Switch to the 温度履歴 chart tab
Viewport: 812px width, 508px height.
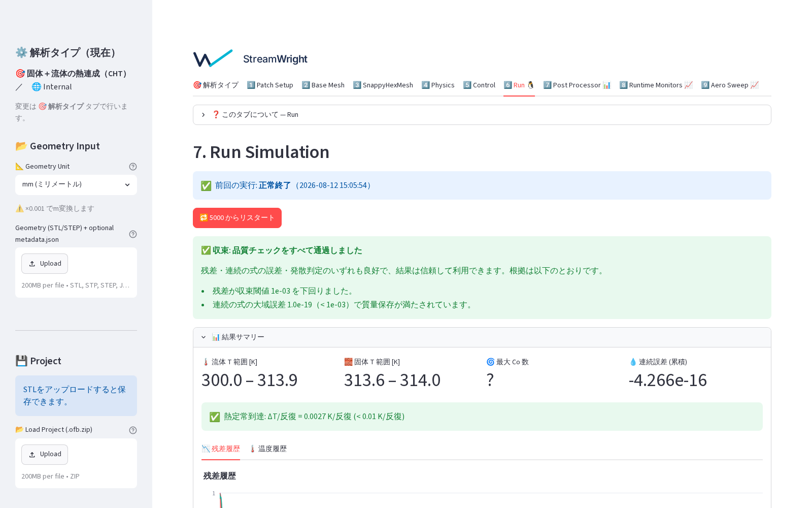tap(267, 449)
